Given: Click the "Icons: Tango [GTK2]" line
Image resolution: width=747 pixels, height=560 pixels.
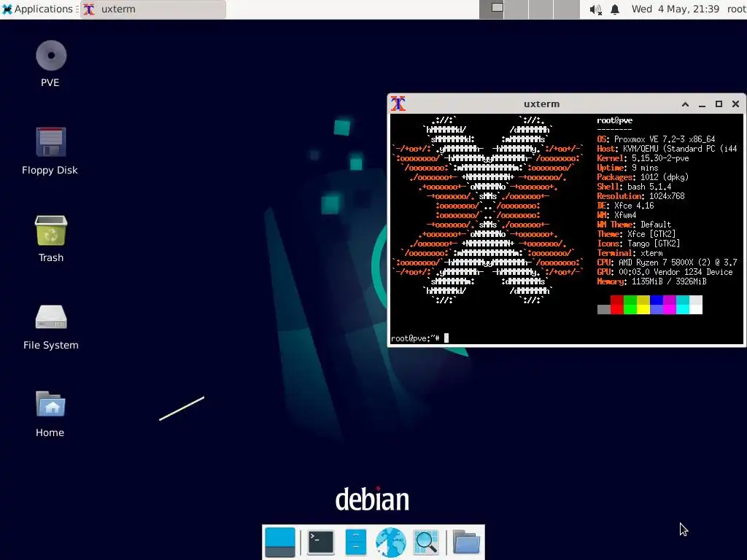Looking at the screenshot, I should (x=638, y=244).
